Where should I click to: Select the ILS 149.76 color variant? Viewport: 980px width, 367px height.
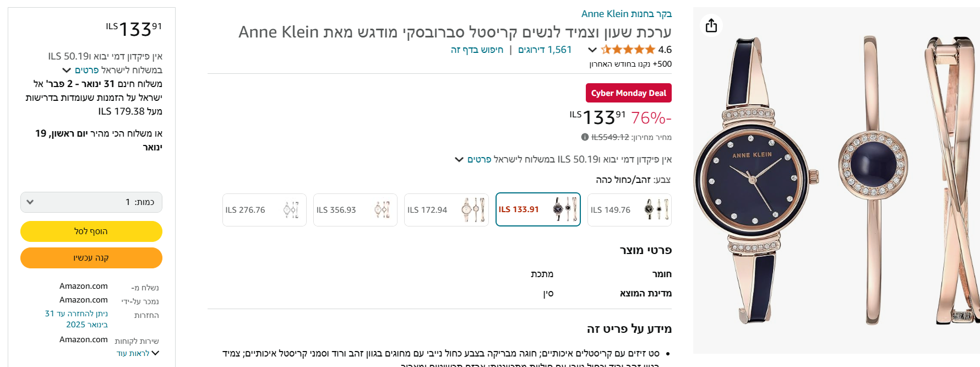click(629, 210)
